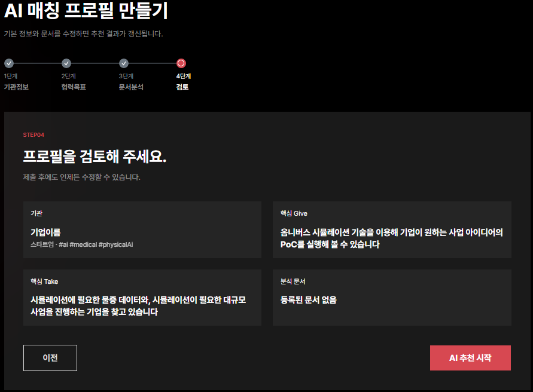533x392 pixels.
Task: Click the 기업이름 text
Action: tap(45, 232)
